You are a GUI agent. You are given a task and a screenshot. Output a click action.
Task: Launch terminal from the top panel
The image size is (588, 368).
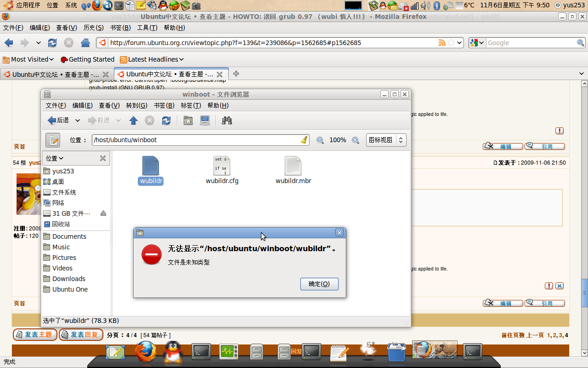pos(119,6)
